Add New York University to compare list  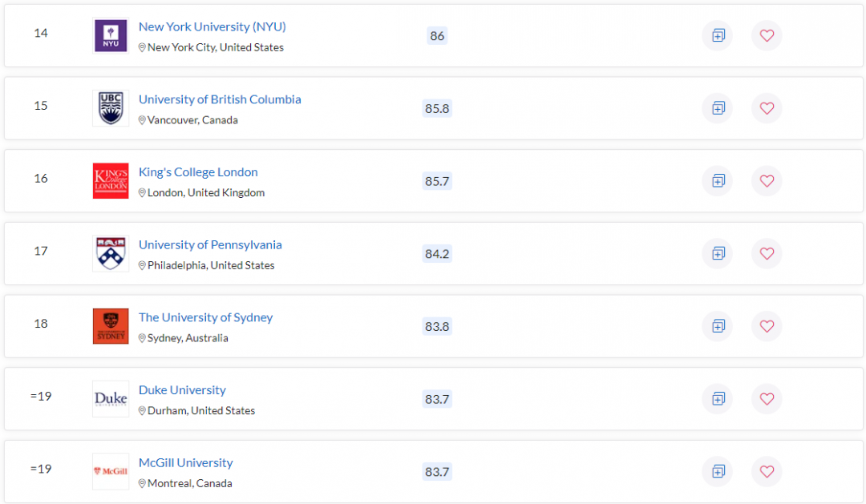tap(718, 36)
